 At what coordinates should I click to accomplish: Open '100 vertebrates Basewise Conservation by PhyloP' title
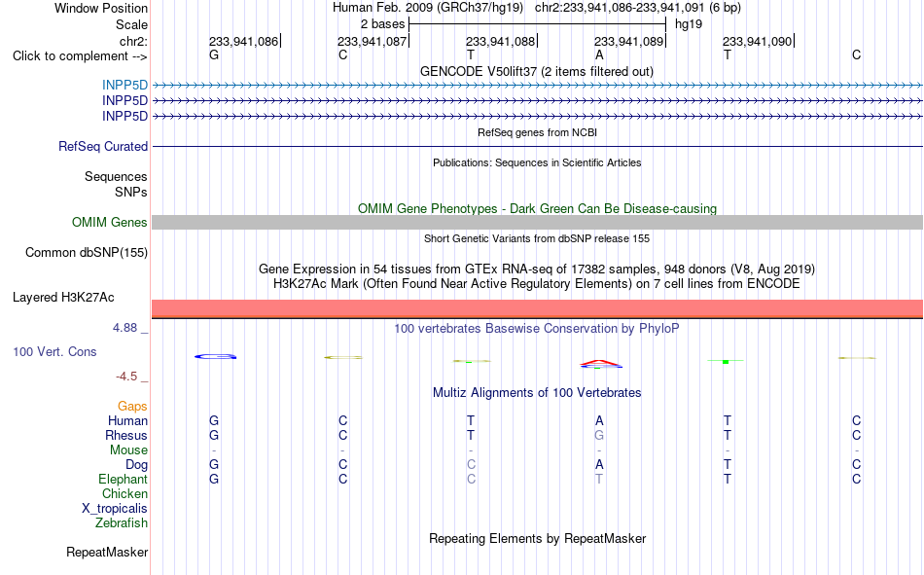point(537,329)
